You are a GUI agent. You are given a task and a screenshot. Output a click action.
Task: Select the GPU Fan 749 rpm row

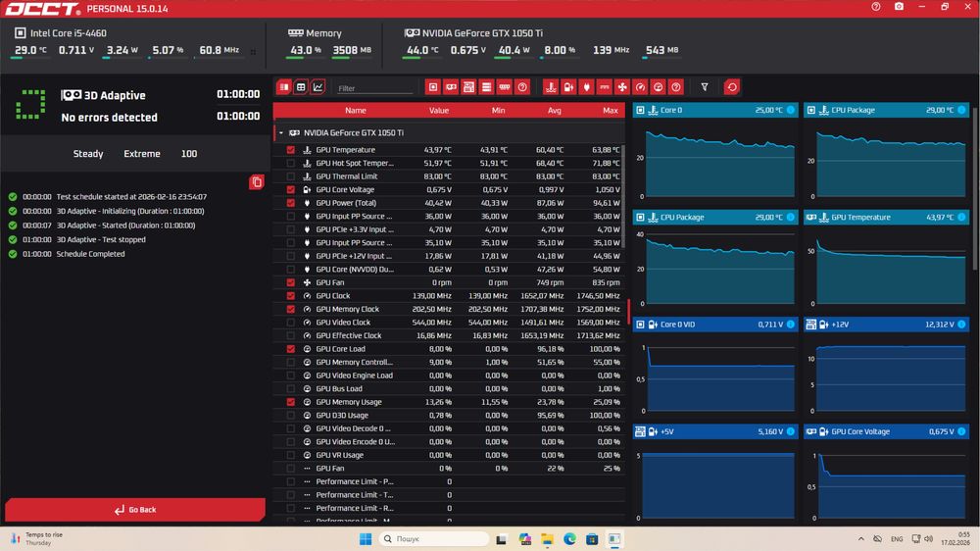[449, 282]
